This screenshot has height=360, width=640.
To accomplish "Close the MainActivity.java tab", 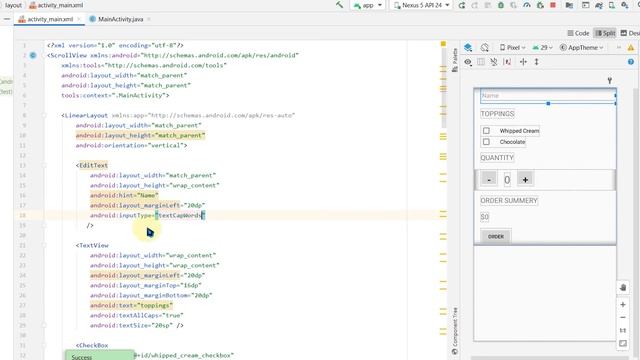I will [x=149, y=19].
